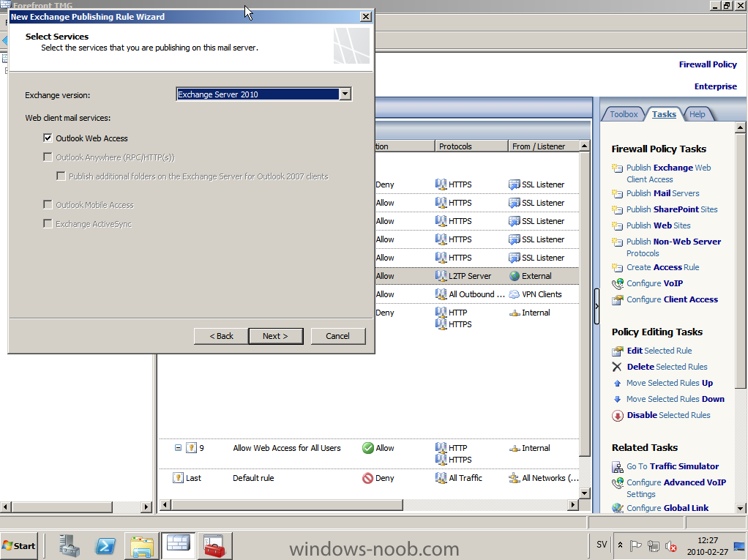Collapse rule 9 with minus expander

[178, 448]
